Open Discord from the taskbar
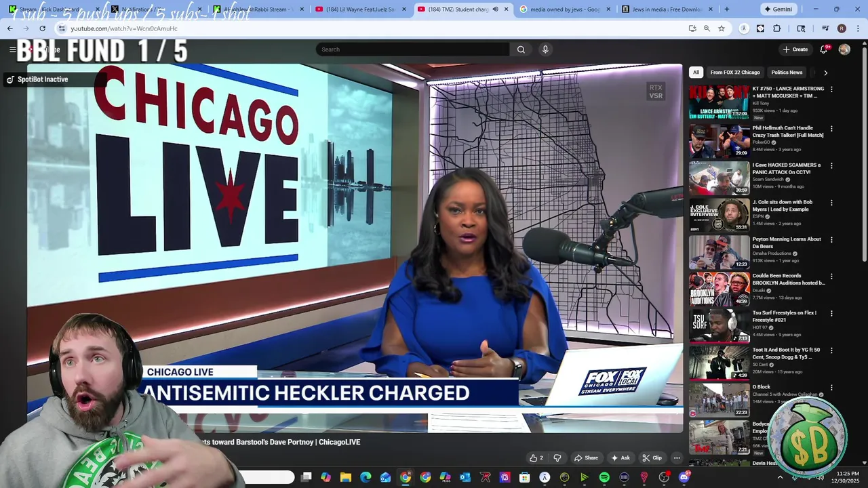The width and height of the screenshot is (868, 488). coord(684,478)
